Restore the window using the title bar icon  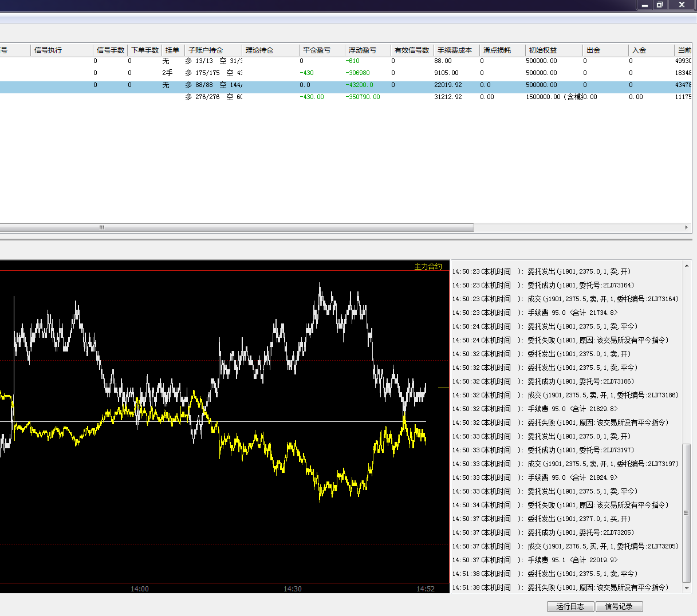point(660,5)
